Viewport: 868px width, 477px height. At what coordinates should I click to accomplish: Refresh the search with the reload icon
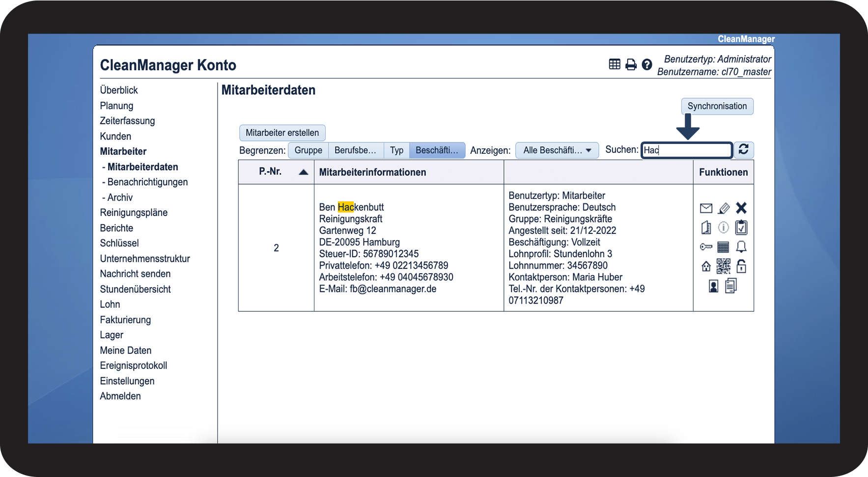pos(744,149)
